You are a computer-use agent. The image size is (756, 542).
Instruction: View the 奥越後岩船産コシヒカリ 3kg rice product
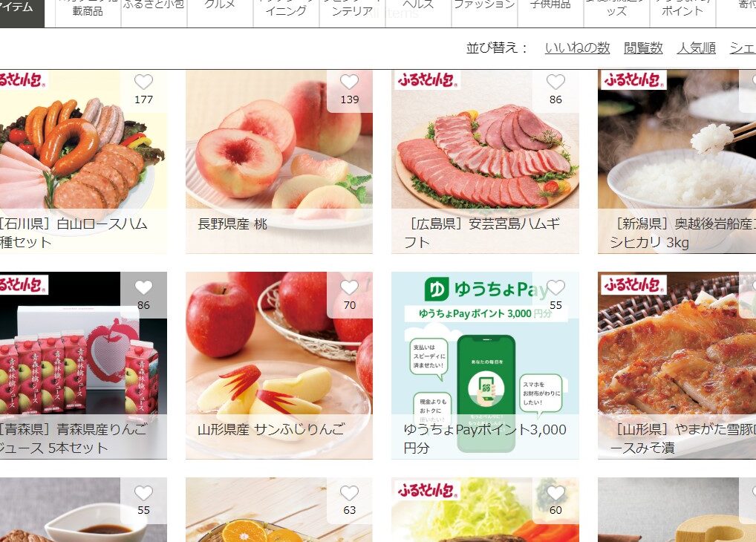point(677,162)
